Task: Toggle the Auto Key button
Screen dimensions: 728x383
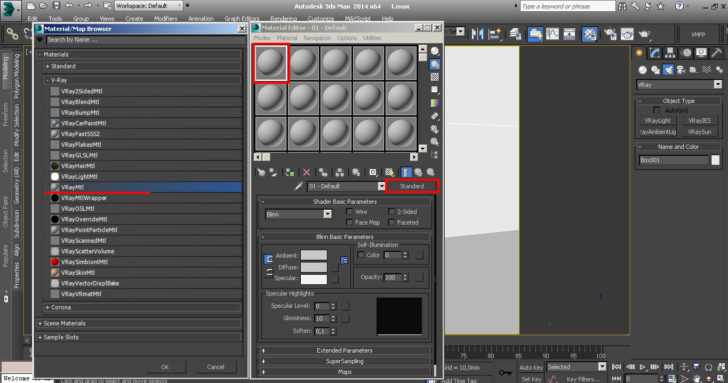Action: click(x=531, y=367)
